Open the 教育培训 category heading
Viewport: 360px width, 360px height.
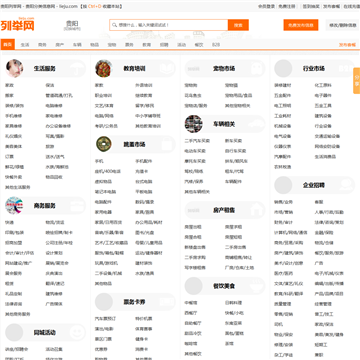pos(134,69)
